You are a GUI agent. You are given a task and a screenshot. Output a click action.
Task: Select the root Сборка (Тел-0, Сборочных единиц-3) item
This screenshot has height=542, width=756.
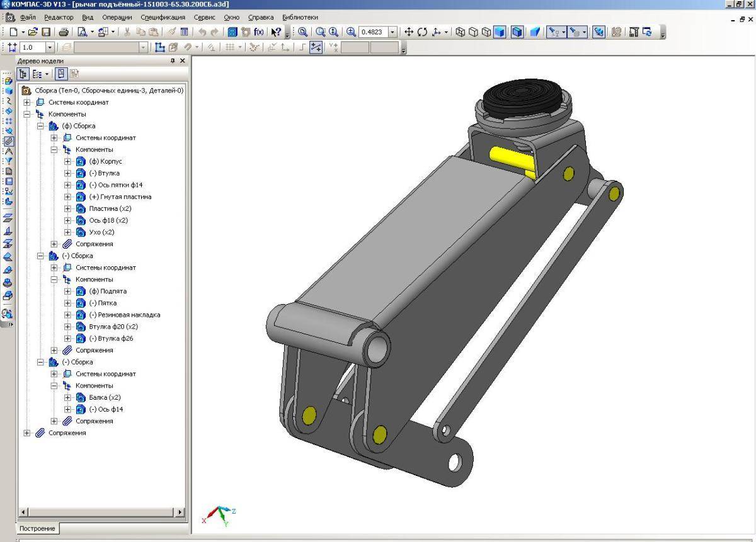coord(109,90)
